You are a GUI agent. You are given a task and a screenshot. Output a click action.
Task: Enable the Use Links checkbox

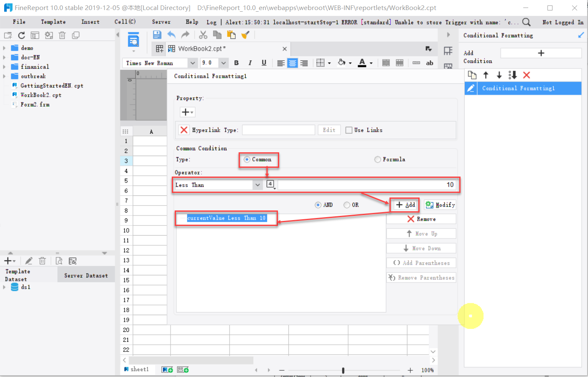[349, 130]
